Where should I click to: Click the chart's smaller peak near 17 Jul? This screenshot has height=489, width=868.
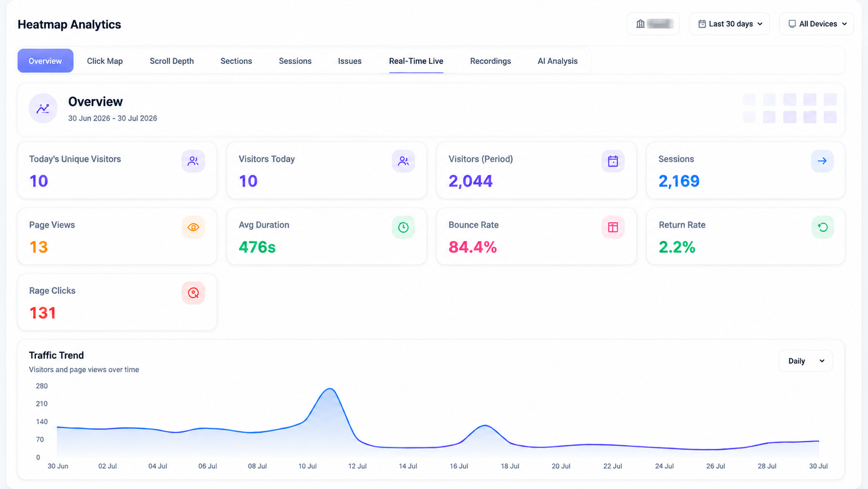tap(485, 426)
